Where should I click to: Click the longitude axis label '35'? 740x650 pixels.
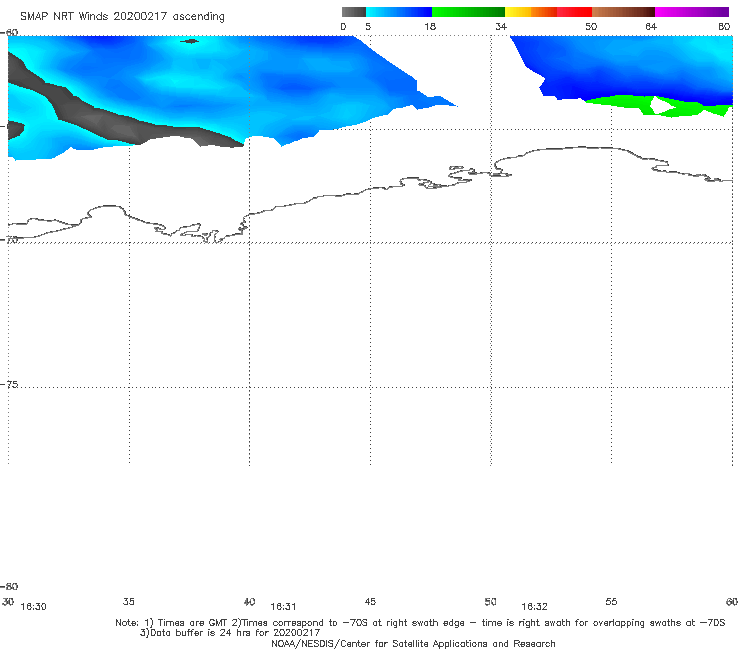click(x=129, y=602)
